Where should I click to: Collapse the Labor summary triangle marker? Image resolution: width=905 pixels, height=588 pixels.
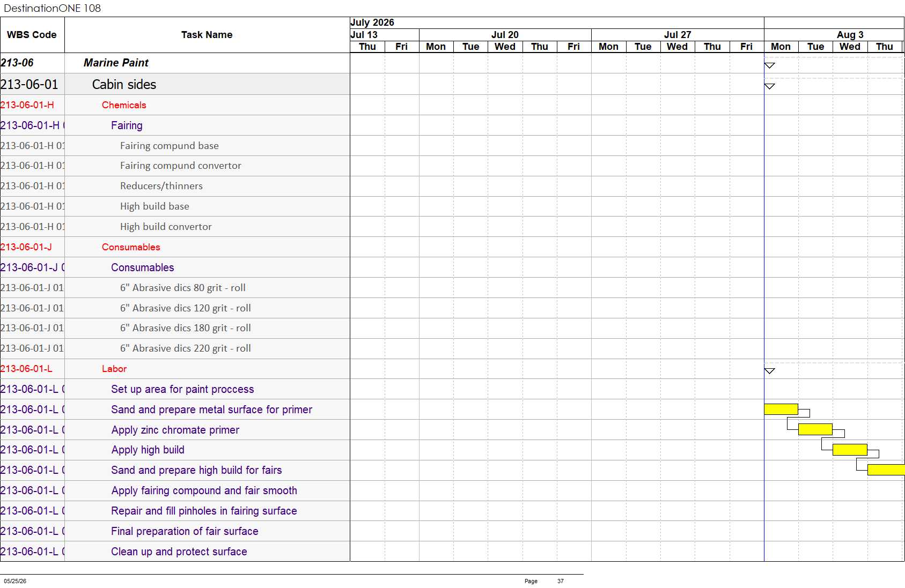(x=769, y=371)
